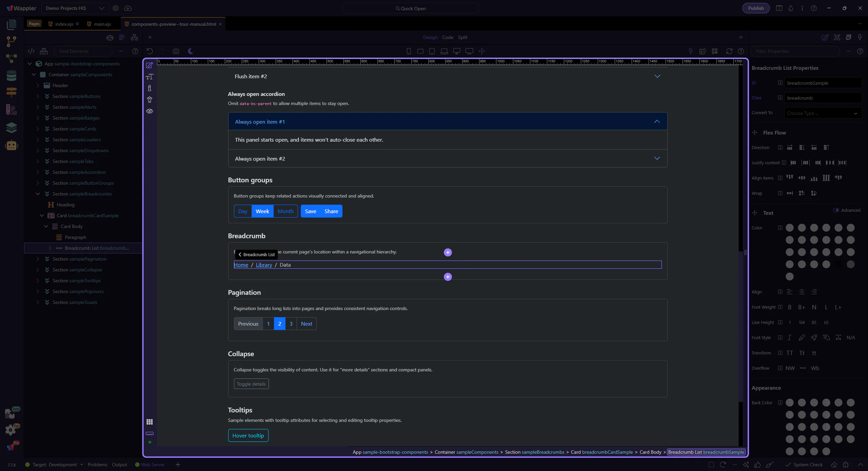Select the text edit tool in design toolbar
Image resolution: width=868 pixels, height=471 pixels.
click(150, 77)
